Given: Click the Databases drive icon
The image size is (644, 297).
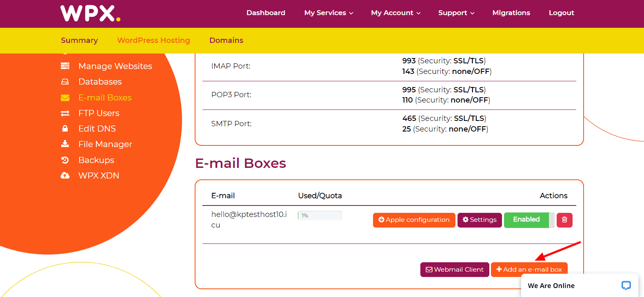Looking at the screenshot, I should click(65, 82).
